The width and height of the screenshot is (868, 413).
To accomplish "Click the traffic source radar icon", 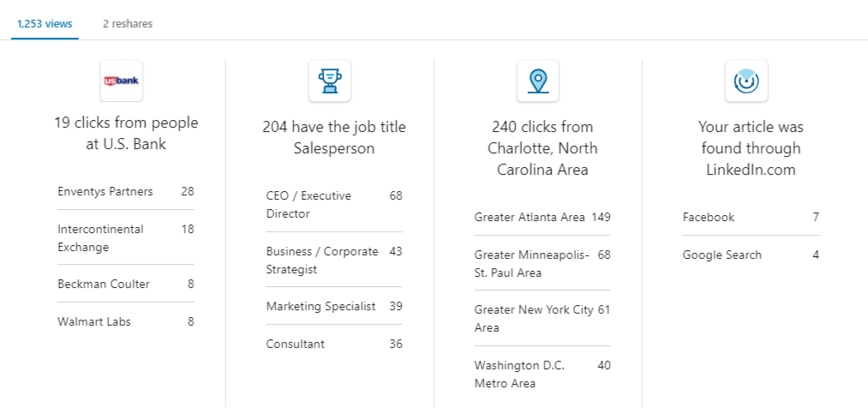I will (746, 81).
